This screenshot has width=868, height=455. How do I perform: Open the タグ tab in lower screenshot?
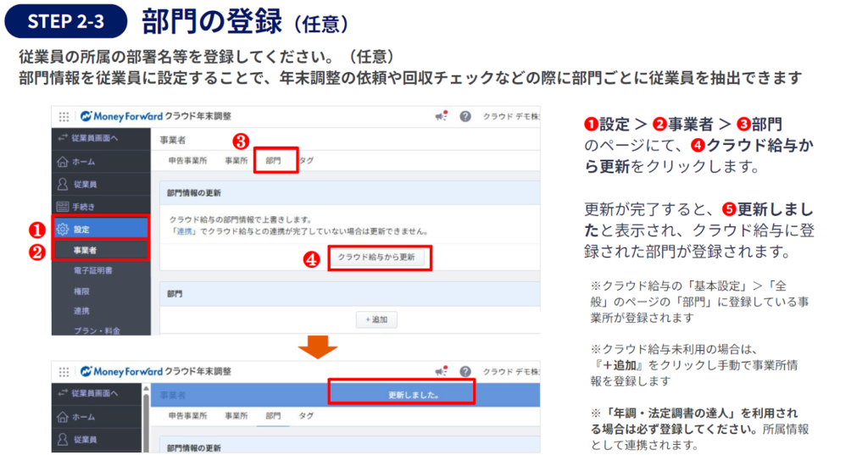click(x=306, y=416)
